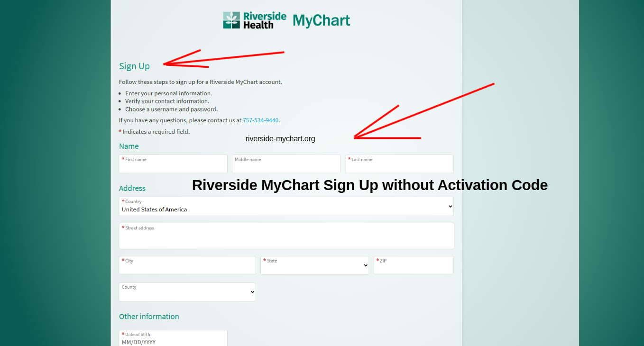The width and height of the screenshot is (644, 346).
Task: Click the Address section heading
Action: [x=132, y=188]
